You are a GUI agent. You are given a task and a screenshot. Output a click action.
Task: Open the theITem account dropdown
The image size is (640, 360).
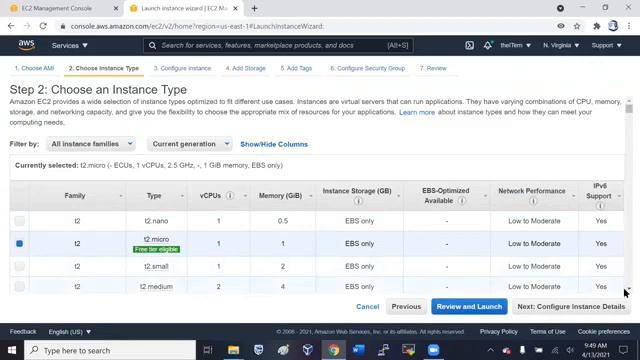pyautogui.click(x=516, y=45)
